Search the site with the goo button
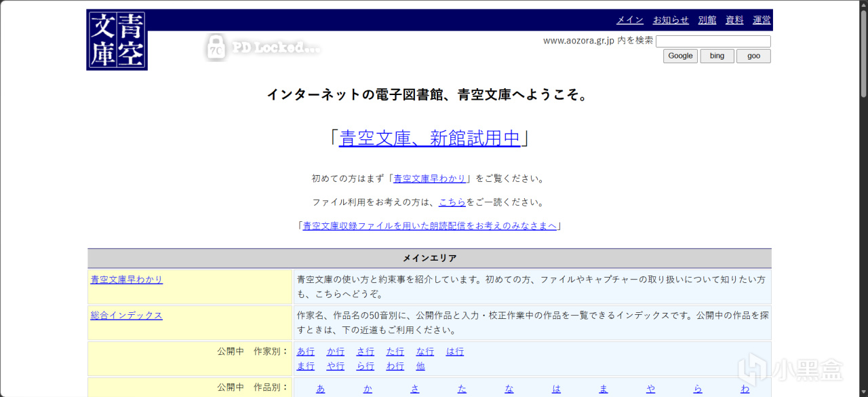 [754, 56]
